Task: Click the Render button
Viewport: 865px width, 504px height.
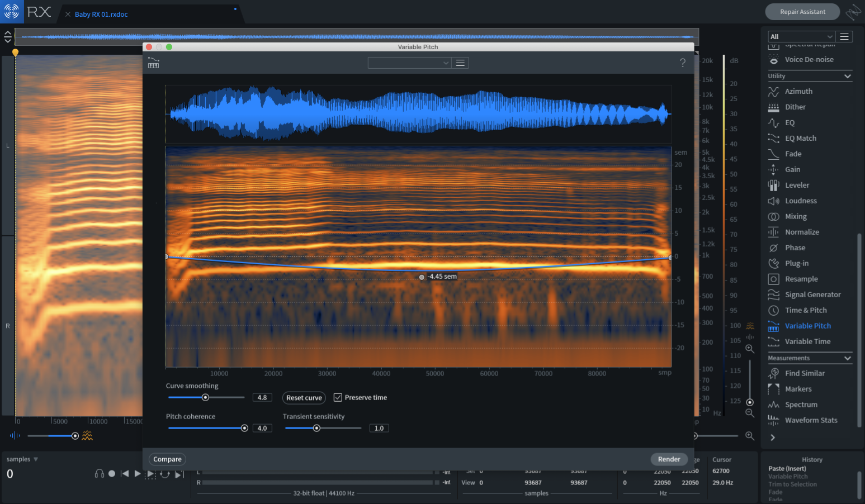Action: 669,459
